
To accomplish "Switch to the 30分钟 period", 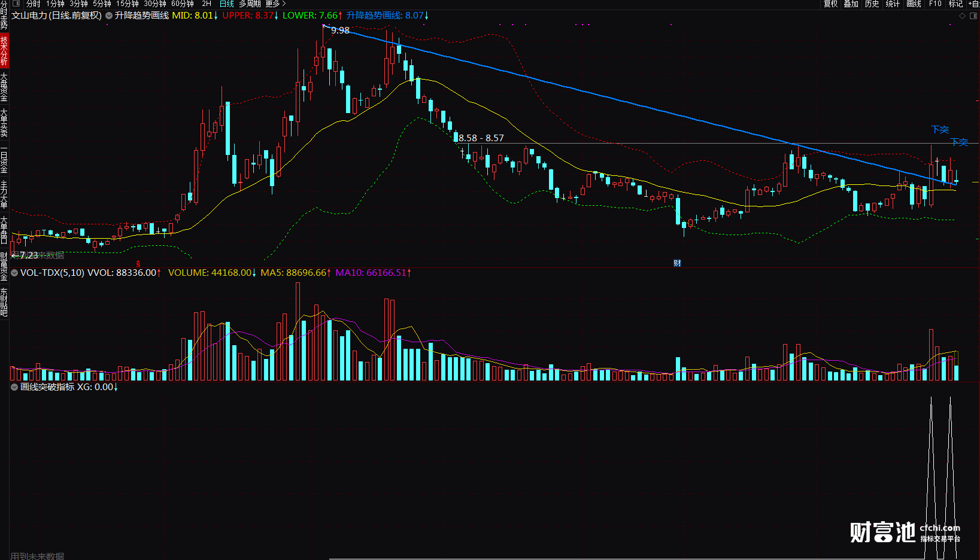I will click(155, 4).
